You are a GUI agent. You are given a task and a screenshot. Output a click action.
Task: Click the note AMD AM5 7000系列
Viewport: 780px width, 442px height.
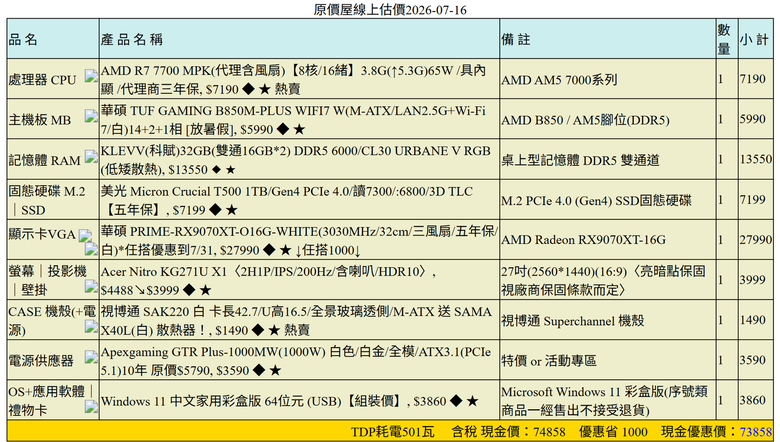[x=559, y=80]
